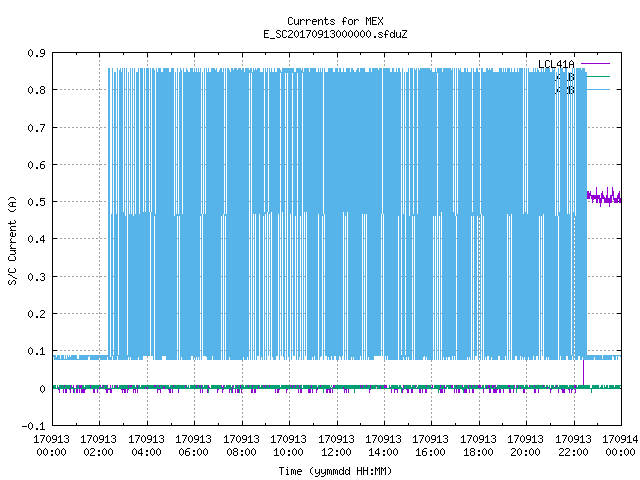Click the 'Time (yymmdd HH:MM)' x-axis label
The image size is (640, 480).
(x=335, y=471)
